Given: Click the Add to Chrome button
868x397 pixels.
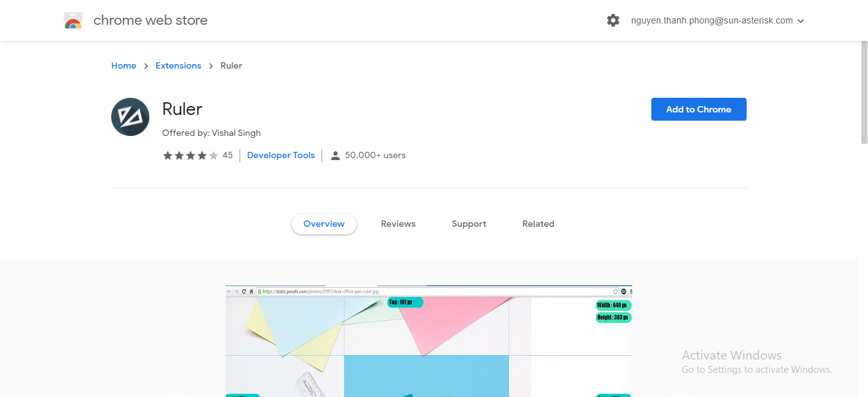Looking at the screenshot, I should click(x=699, y=109).
